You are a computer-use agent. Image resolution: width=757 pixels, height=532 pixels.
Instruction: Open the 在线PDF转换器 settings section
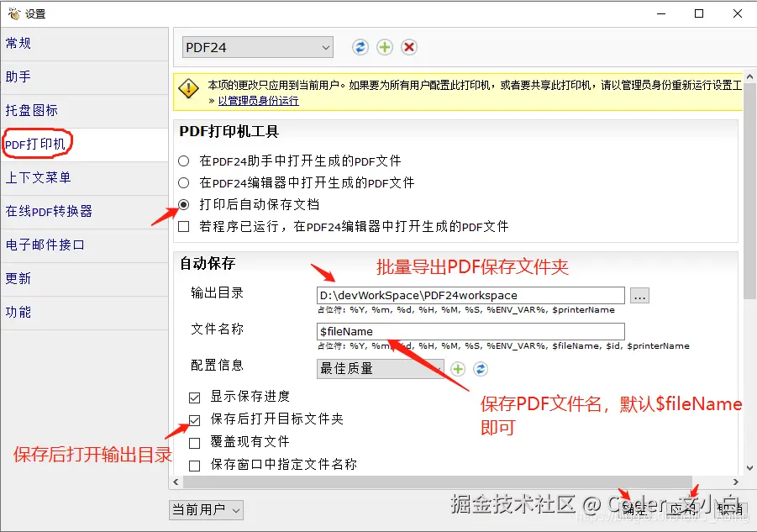pyautogui.click(x=85, y=212)
